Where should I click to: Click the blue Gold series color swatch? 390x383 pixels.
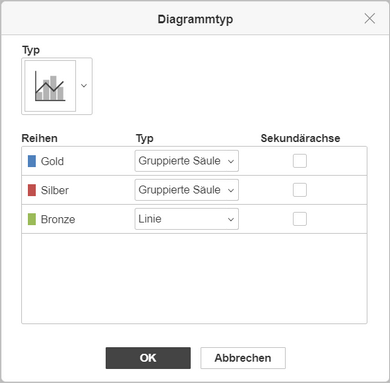click(x=32, y=161)
